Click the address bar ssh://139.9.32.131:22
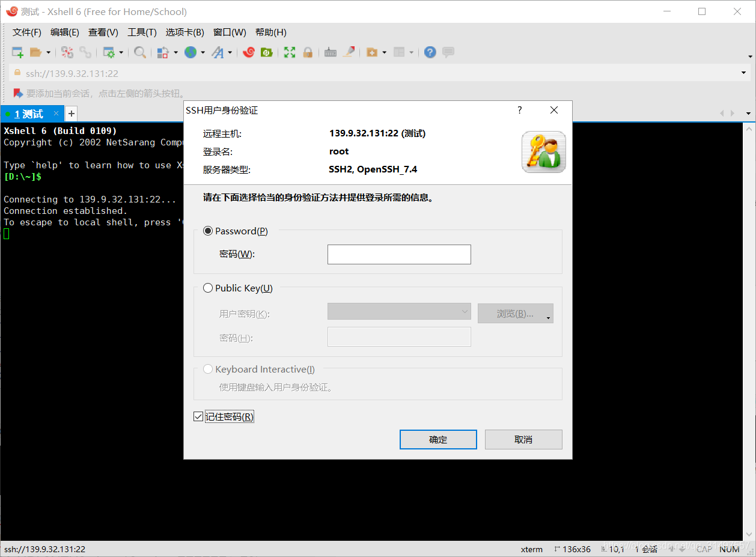Screen dimensions: 756x557 pos(72,73)
